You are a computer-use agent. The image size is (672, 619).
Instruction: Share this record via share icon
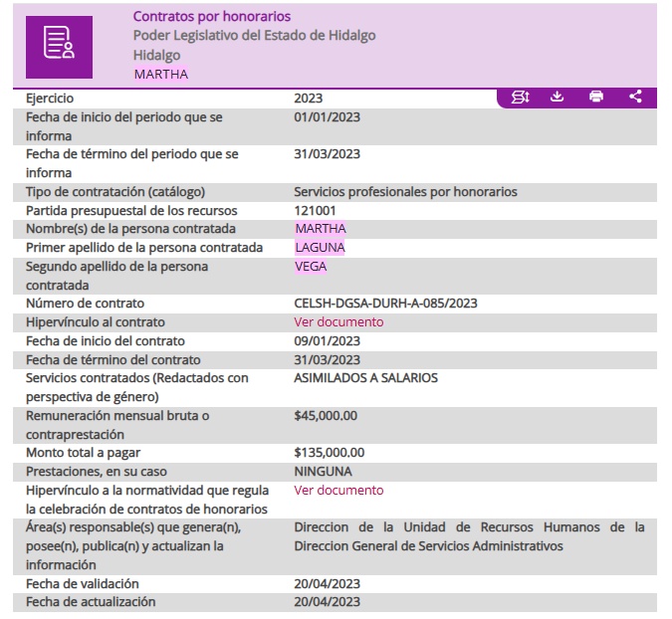point(635,97)
